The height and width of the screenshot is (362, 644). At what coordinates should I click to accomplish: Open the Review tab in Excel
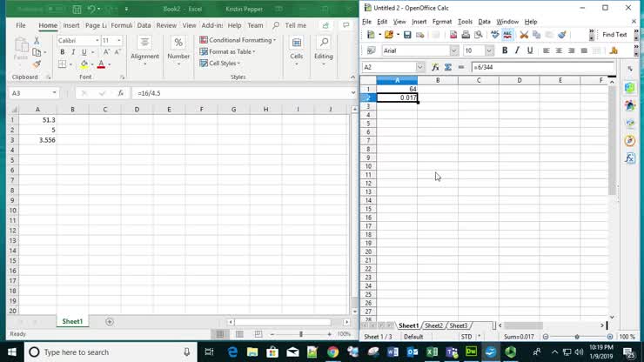[x=166, y=25]
